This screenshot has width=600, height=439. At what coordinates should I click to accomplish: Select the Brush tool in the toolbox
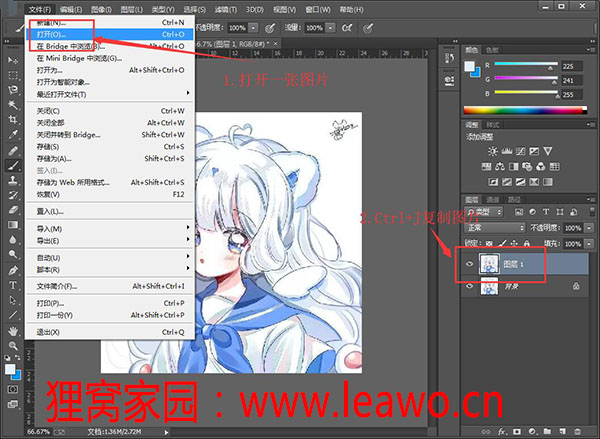coord(13,165)
